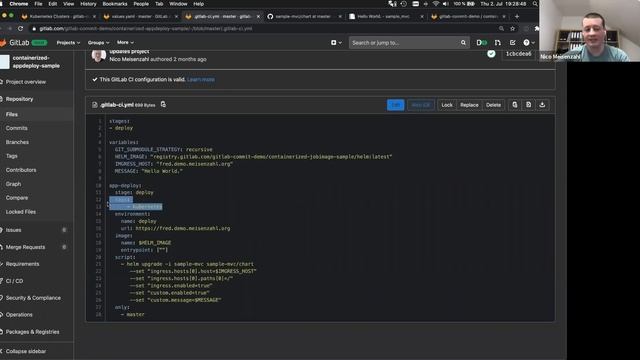Click the search magnifier in GitLab header
Screen dimensions: 640x360
click(x=463, y=42)
